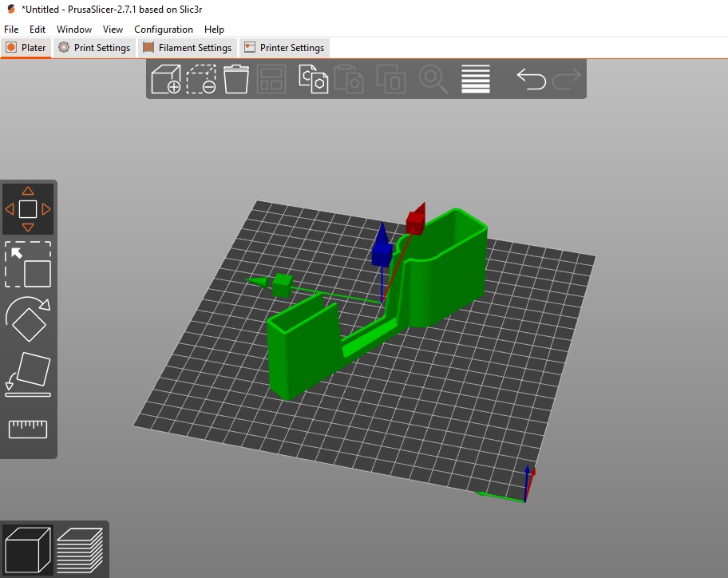Open the Configuration menu

[164, 30]
